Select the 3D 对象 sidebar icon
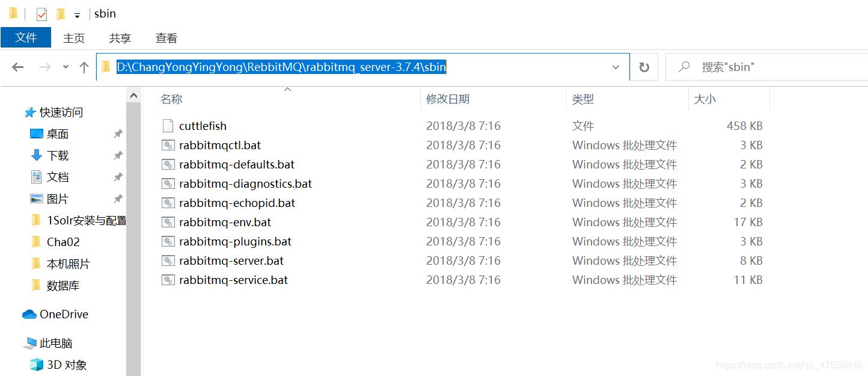Viewport: 868px width, 376px height. pos(35,364)
